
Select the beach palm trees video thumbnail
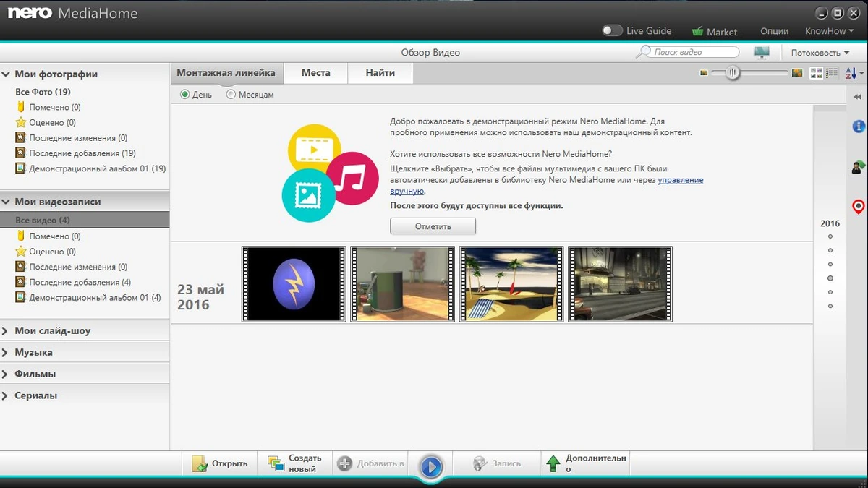511,284
